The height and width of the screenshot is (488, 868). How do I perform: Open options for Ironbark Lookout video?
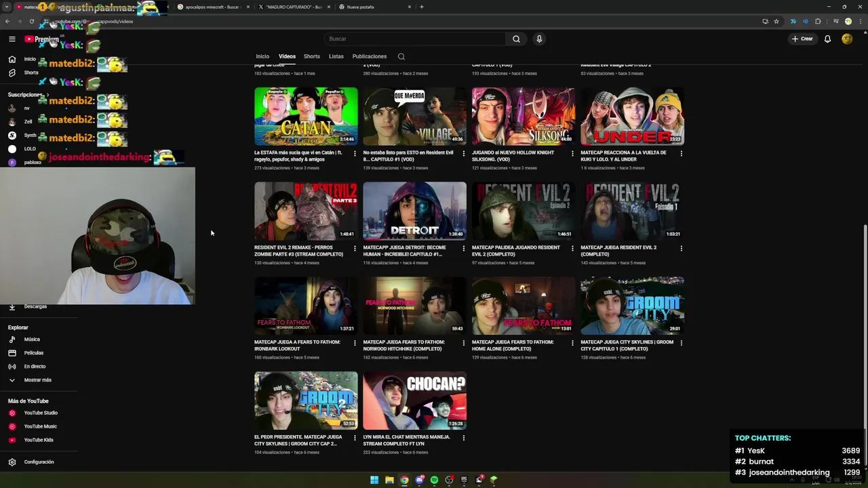(355, 343)
